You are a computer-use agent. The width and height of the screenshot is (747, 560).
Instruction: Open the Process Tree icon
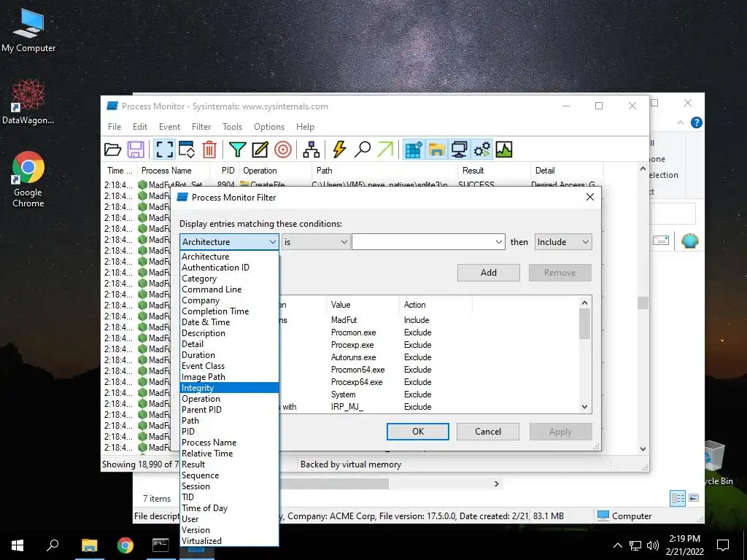point(311,149)
